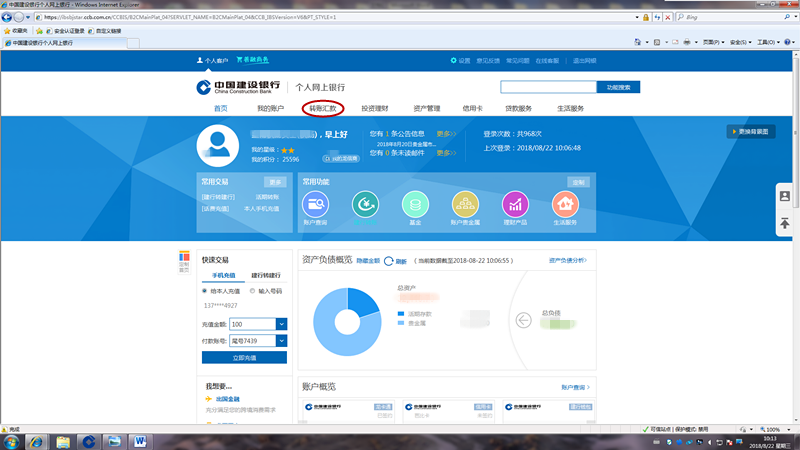This screenshot has width=800, height=450.
Task: Expand the 充值金额 amount dropdown
Action: coord(281,324)
